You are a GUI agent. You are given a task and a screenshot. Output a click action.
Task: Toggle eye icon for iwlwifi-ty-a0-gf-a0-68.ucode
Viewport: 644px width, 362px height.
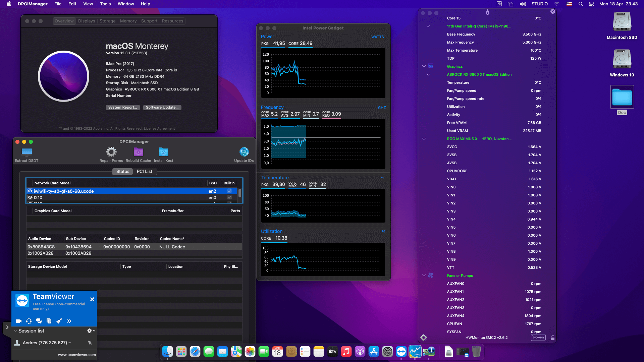click(30, 191)
